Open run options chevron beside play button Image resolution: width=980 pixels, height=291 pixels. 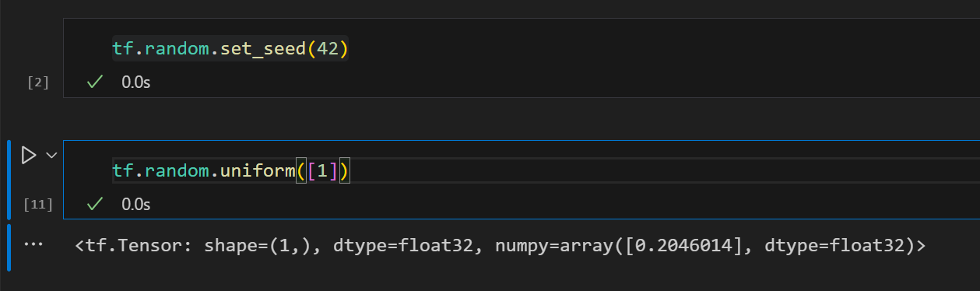pyautogui.click(x=52, y=156)
